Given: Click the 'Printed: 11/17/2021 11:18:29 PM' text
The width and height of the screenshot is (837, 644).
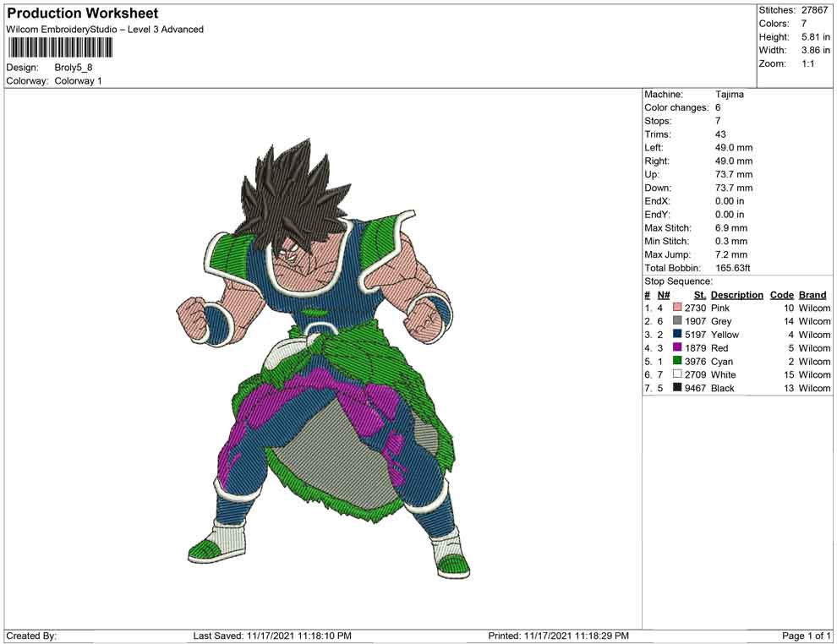Looking at the screenshot, I should tap(558, 636).
